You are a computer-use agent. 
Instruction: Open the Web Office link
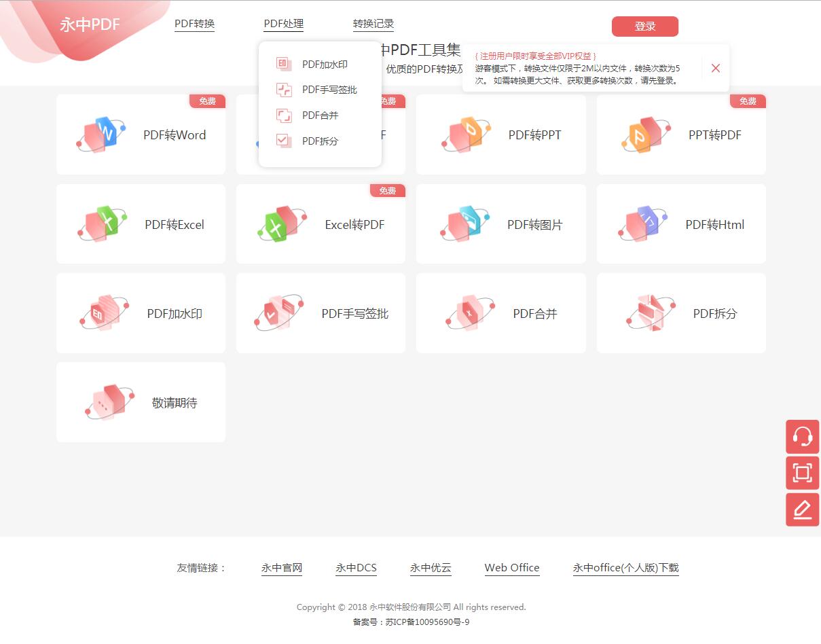(512, 568)
